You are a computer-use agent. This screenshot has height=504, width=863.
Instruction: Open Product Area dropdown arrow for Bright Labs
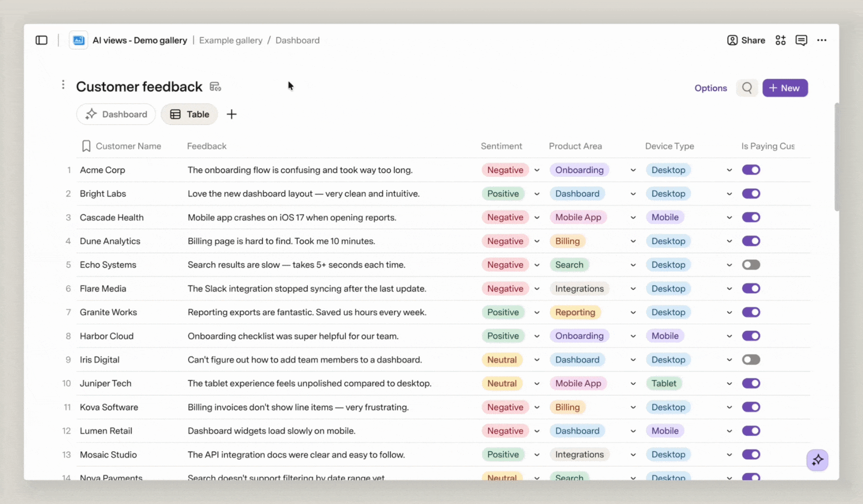click(633, 194)
